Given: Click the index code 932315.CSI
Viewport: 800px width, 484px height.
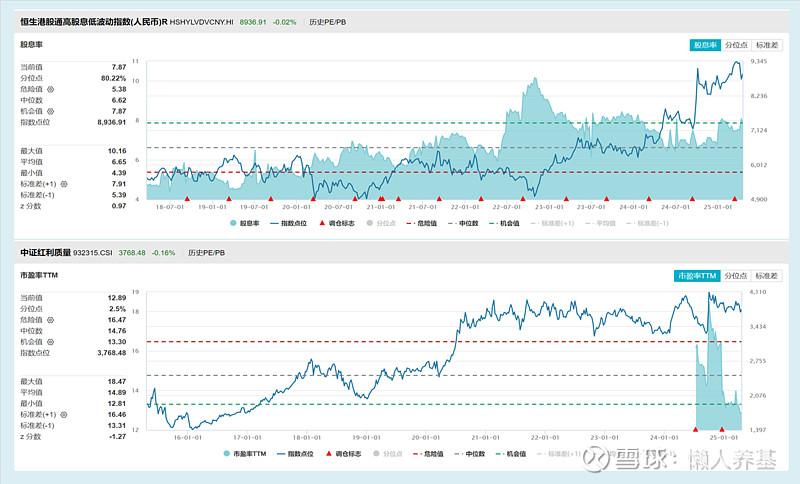Looking at the screenshot, I should pyautogui.click(x=92, y=252).
